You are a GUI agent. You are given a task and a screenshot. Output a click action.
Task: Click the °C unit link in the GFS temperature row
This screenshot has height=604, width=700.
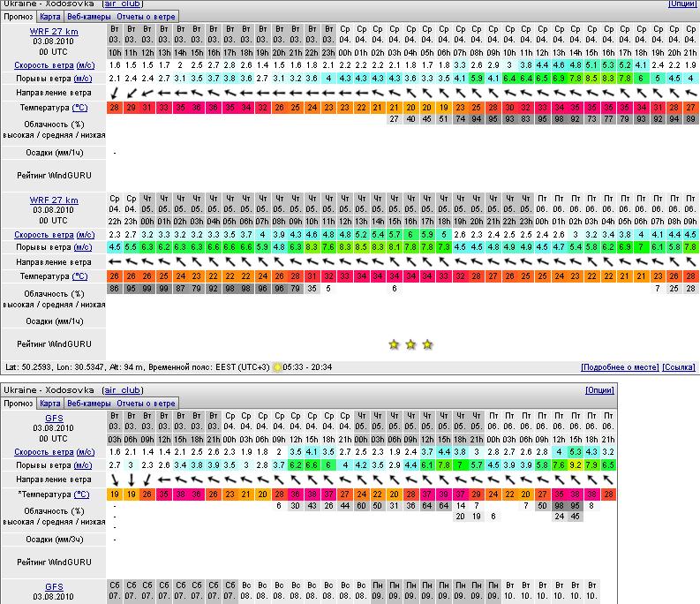[81, 495]
